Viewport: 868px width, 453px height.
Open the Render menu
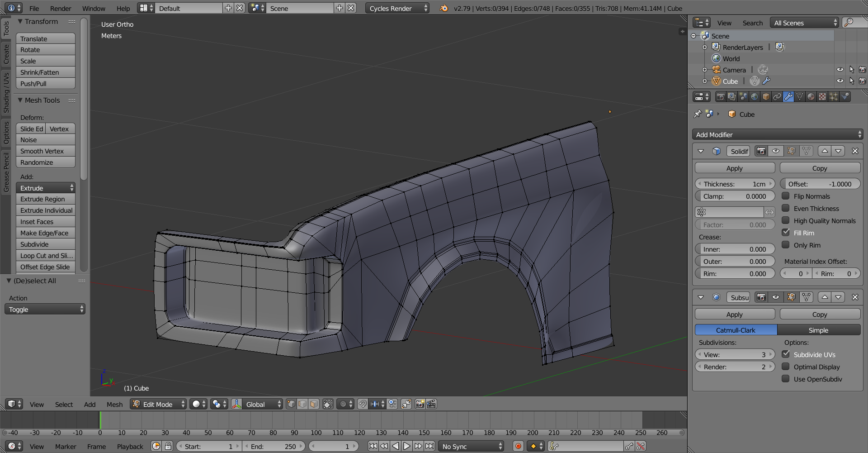coord(61,9)
